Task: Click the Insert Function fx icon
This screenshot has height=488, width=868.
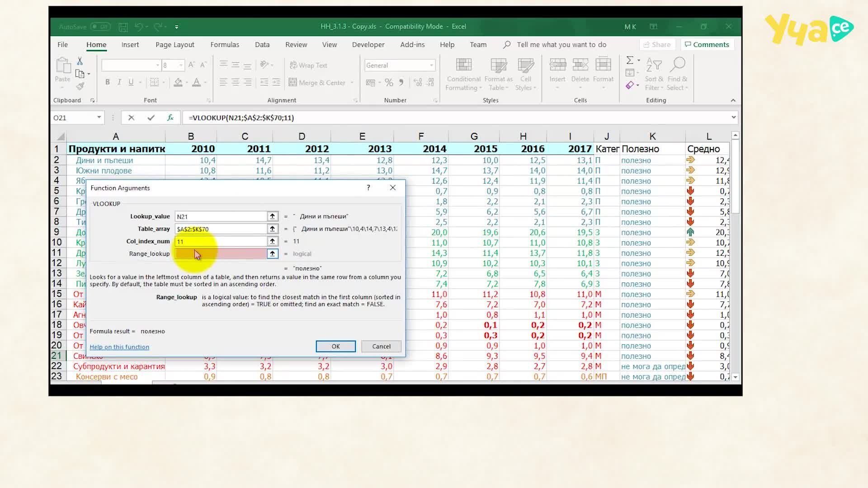Action: 170,117
